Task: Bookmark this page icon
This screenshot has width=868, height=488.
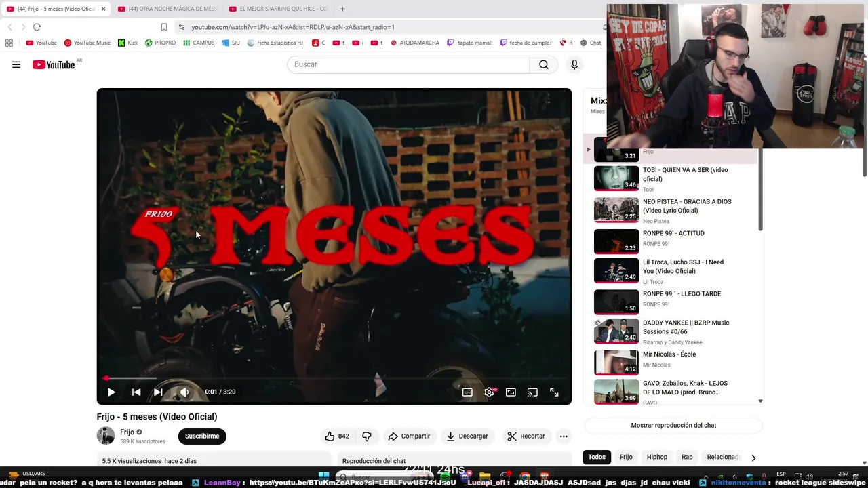Action: (163, 27)
